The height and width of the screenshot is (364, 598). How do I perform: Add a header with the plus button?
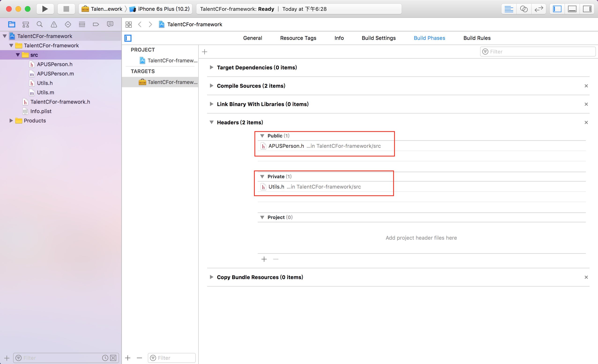pos(264,259)
